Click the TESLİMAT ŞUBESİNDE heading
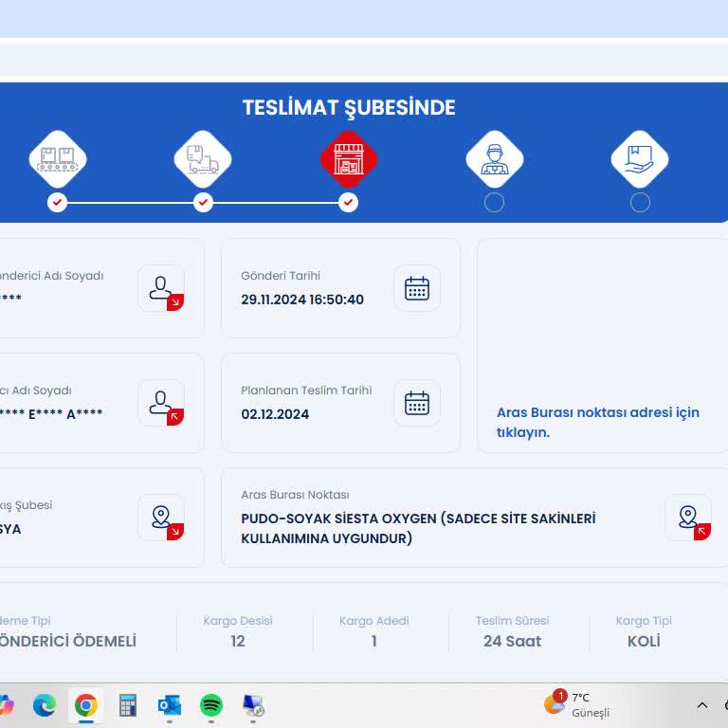 (349, 108)
